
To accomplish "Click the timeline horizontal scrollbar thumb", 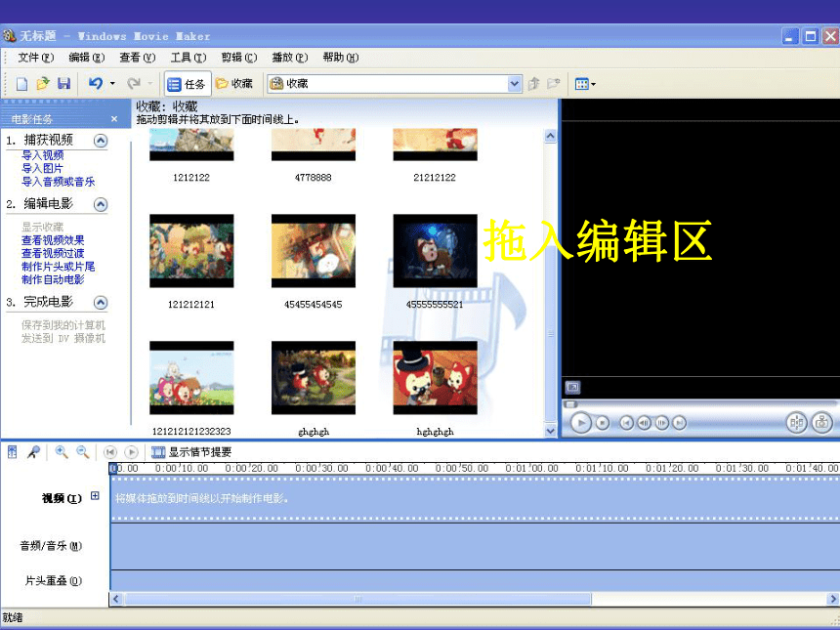I will 357,599.
